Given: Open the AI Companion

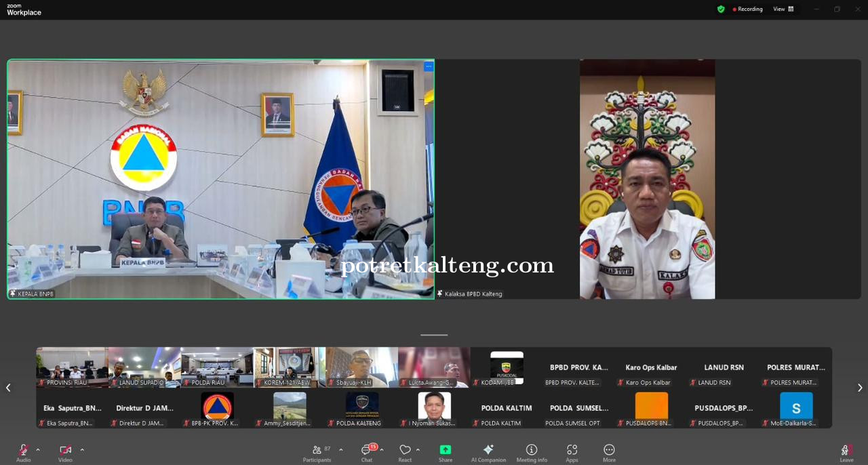Looking at the screenshot, I should (488, 451).
